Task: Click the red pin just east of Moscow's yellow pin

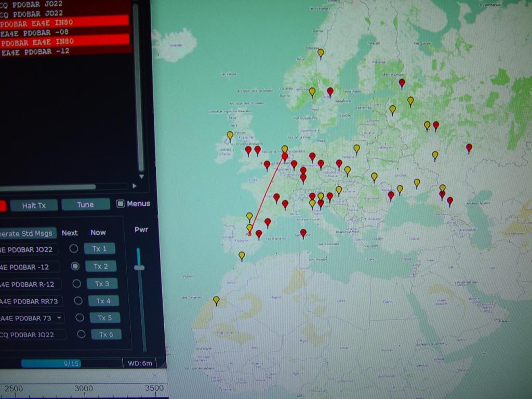Action: (436, 126)
